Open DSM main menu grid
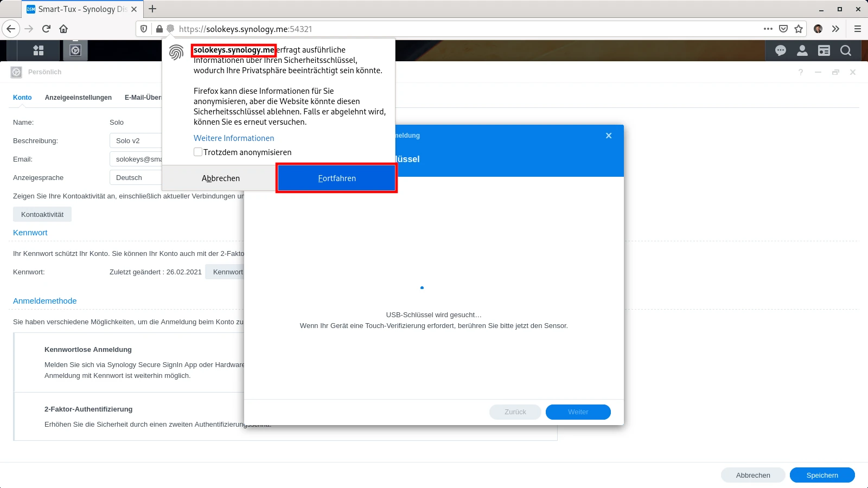Screen dimensions: 868x488 click(x=39, y=50)
